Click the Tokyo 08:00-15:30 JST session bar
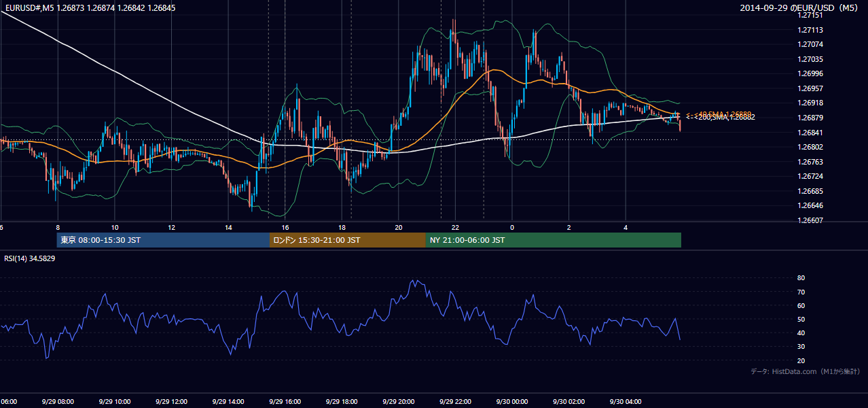The width and height of the screenshot is (868, 408). pyautogui.click(x=163, y=240)
